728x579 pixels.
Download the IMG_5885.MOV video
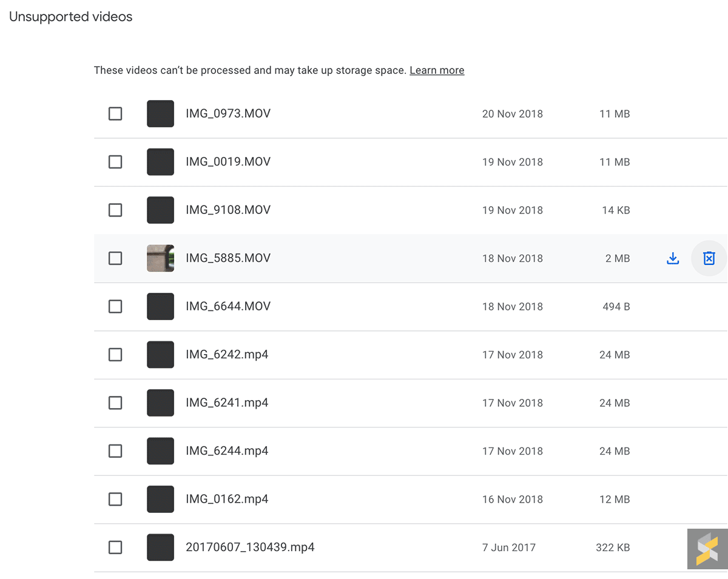tap(672, 259)
